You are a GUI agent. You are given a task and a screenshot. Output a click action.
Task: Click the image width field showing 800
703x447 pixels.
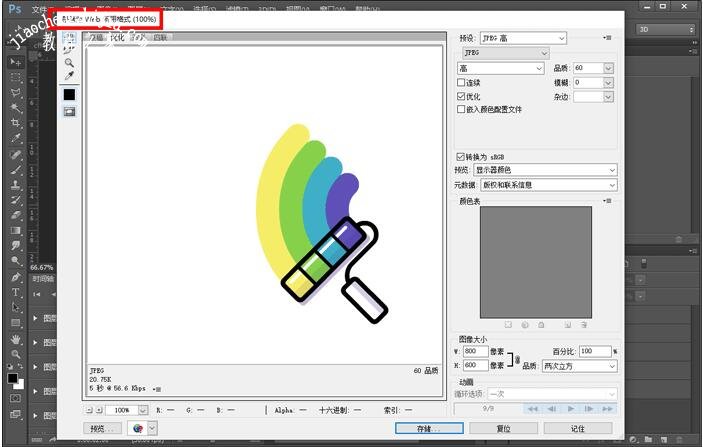[x=475, y=352]
